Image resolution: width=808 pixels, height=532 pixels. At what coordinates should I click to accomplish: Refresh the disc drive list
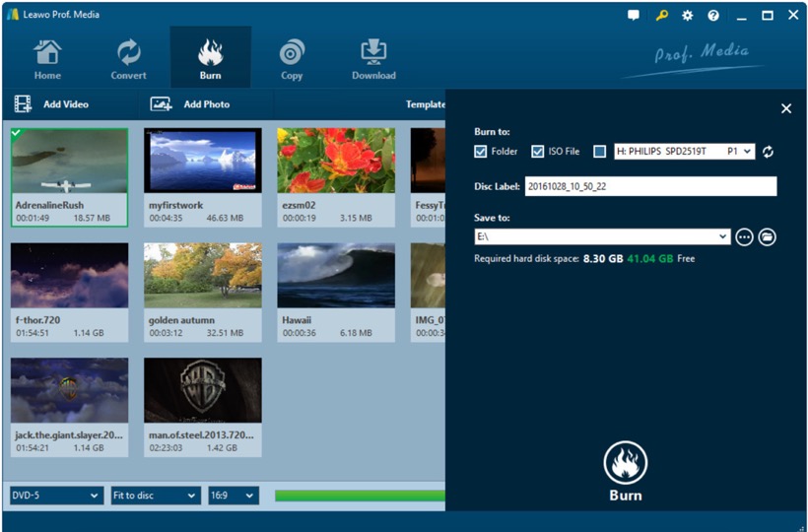(x=769, y=152)
